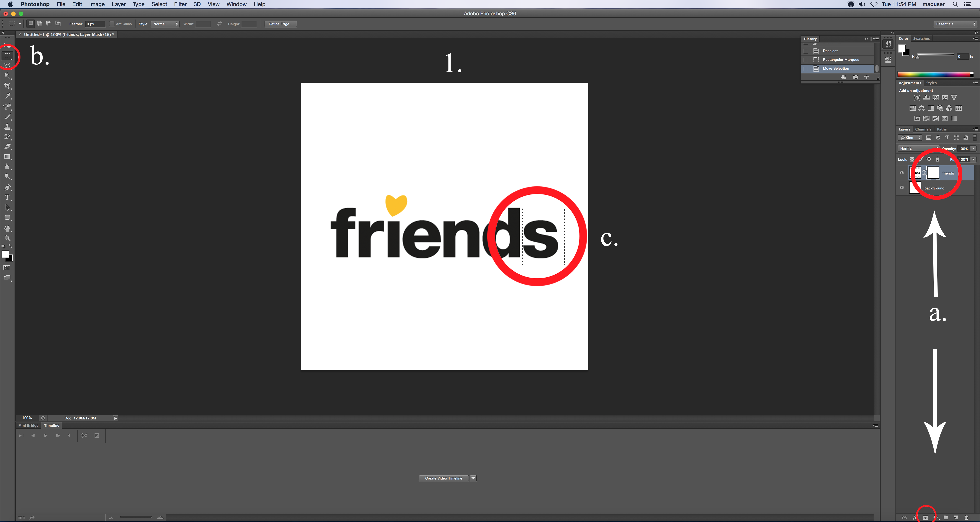
Task: Open the Style dropdown set to Normal
Action: [165, 24]
